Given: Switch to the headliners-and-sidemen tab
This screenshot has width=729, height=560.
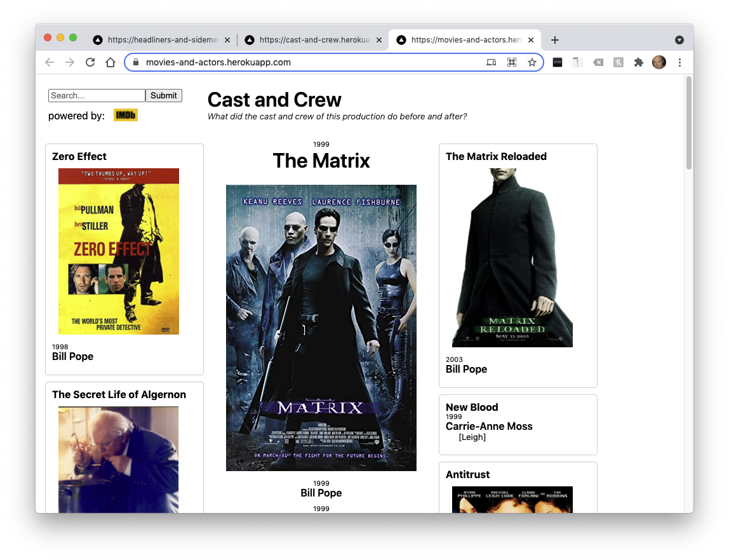Looking at the screenshot, I should coord(162,40).
